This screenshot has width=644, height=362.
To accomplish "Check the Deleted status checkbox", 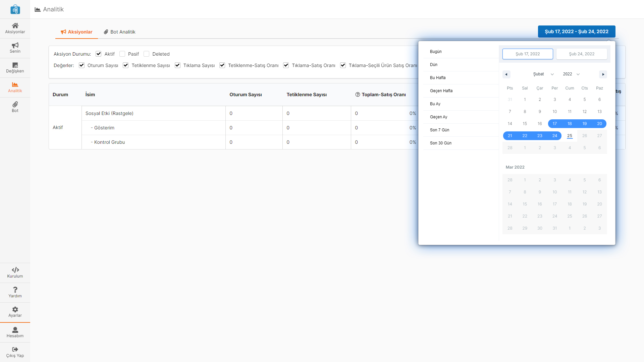I will (147, 54).
